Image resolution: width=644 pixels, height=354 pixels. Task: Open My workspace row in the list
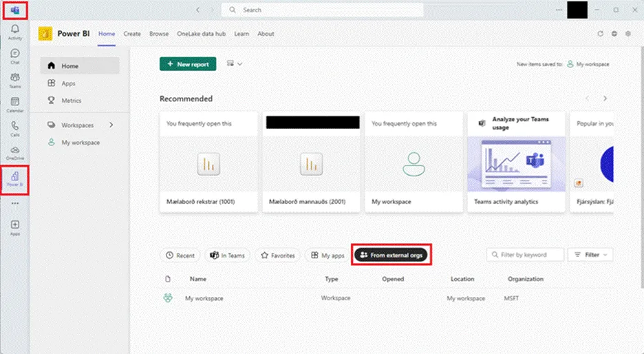204,298
